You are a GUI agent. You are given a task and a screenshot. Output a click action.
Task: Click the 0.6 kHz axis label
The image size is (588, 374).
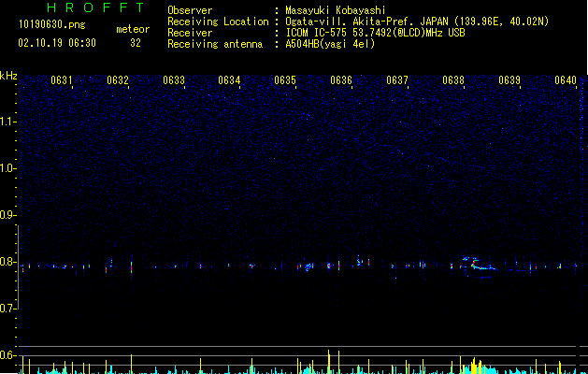point(7,355)
